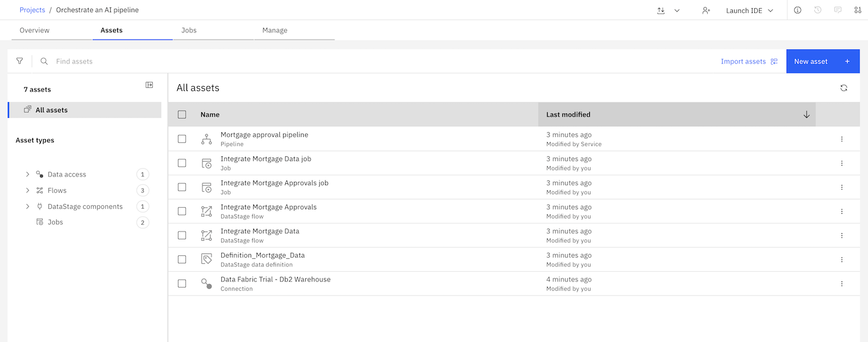Check the Mortgage approval pipeline row
The height and width of the screenshot is (342, 868).
point(182,139)
